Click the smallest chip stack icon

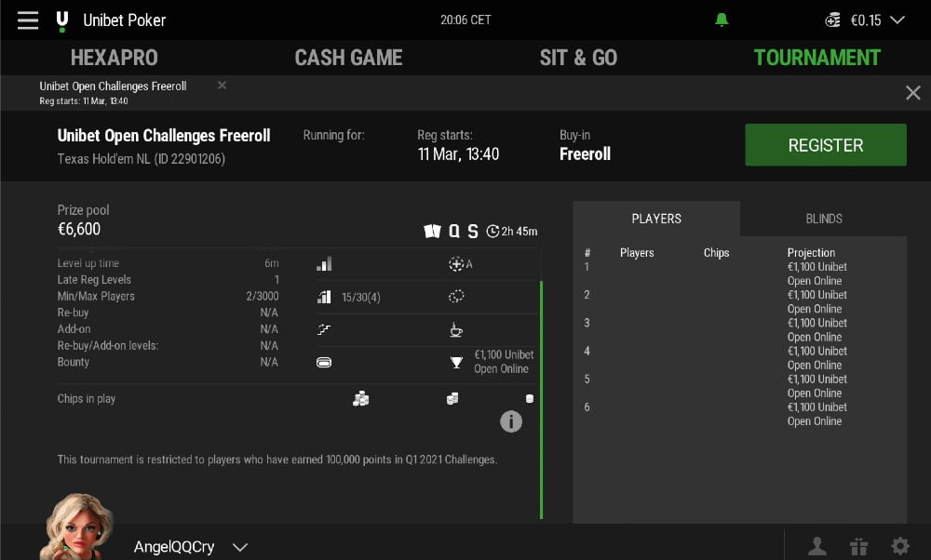(530, 399)
